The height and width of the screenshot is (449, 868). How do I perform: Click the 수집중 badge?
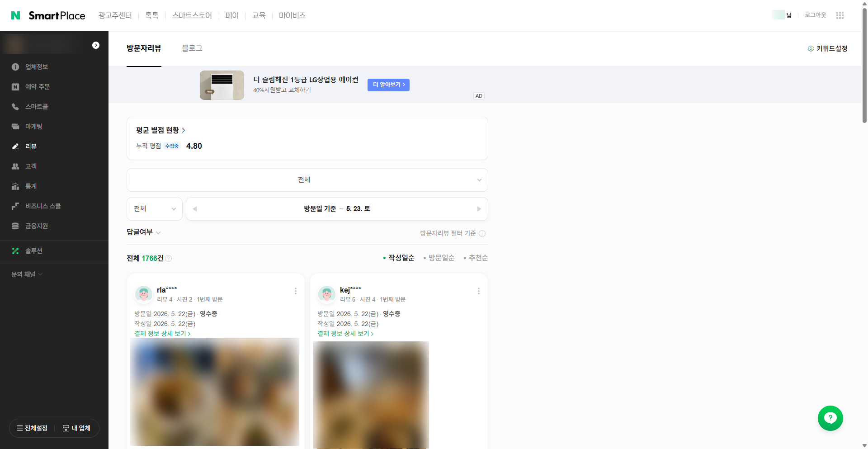(x=172, y=146)
